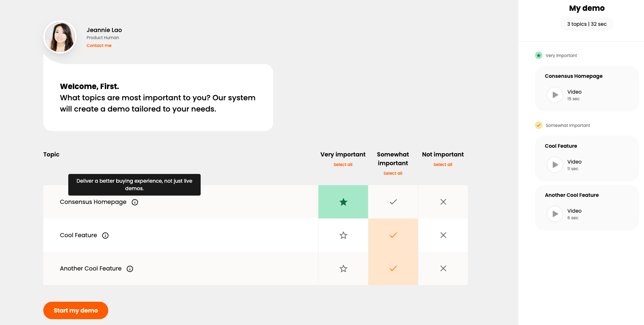Click the Contact me link
The height and width of the screenshot is (325, 644).
pyautogui.click(x=99, y=46)
